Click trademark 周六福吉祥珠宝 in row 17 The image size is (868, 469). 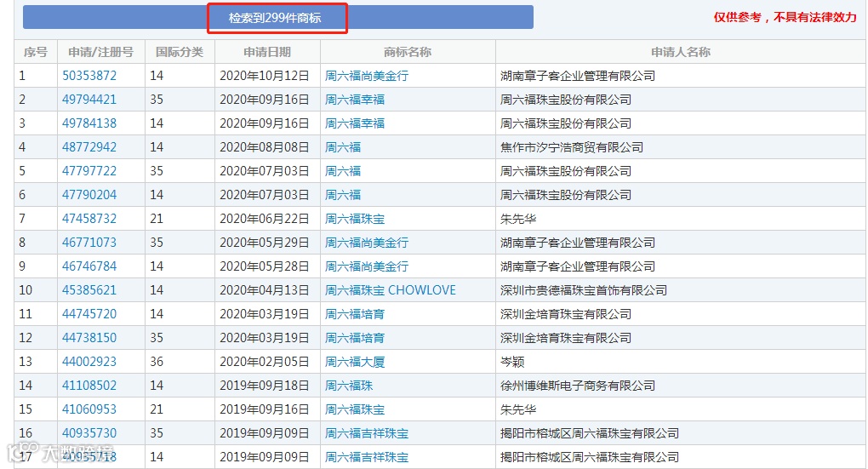click(x=367, y=456)
